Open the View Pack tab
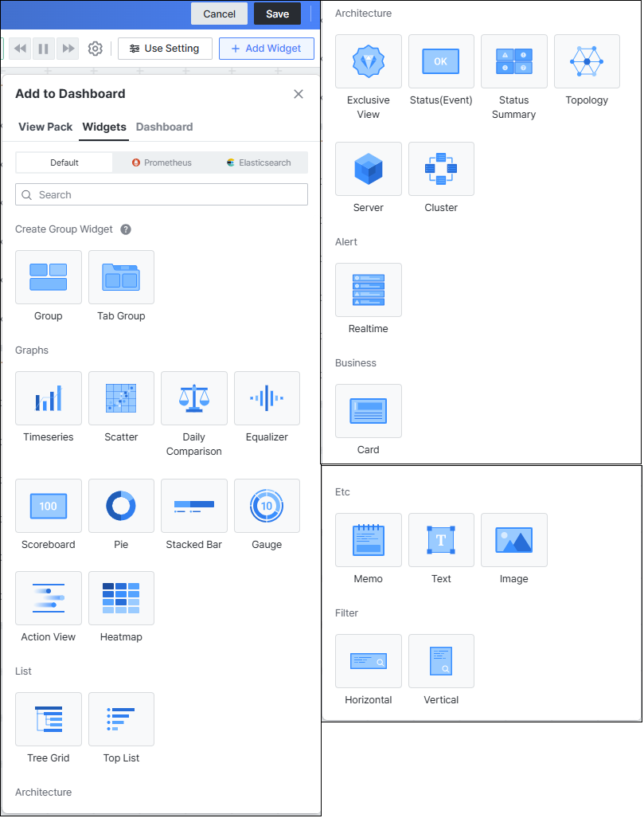This screenshot has width=644, height=818. click(45, 127)
